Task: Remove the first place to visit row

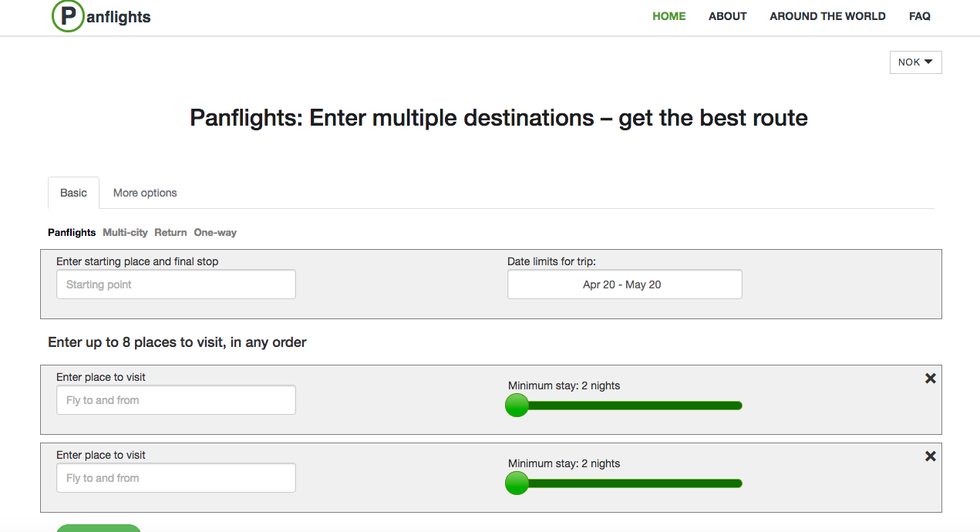Action: 930,378
